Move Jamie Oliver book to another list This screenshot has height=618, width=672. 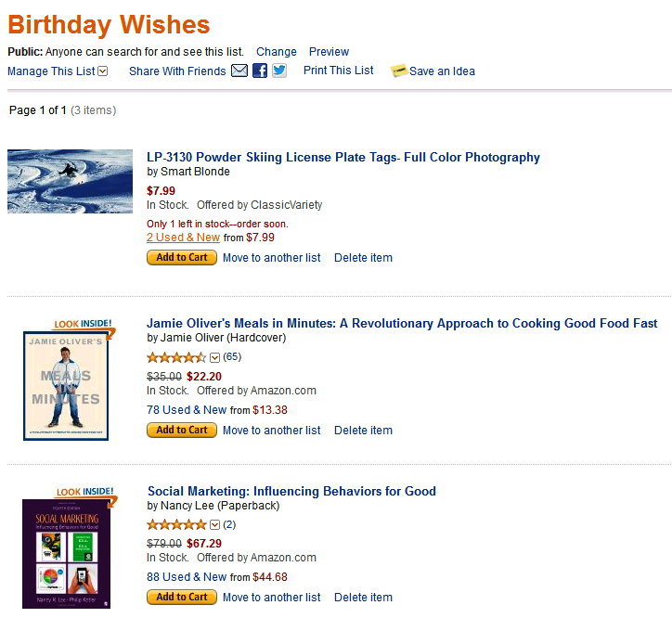coord(272,431)
